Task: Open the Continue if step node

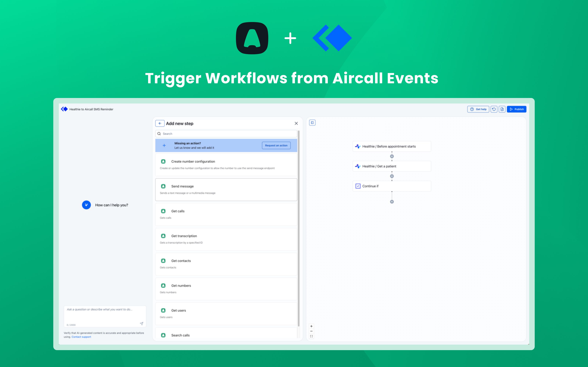Action: point(392,186)
